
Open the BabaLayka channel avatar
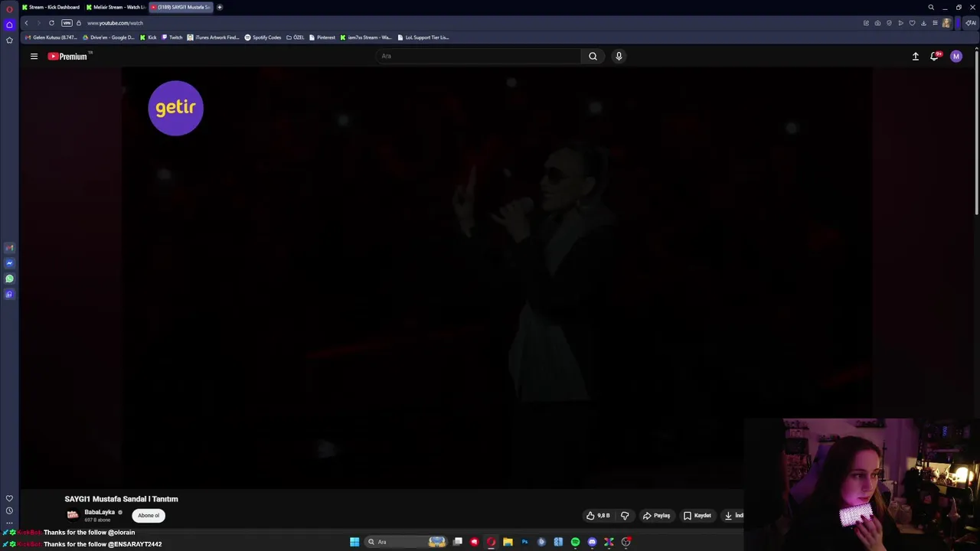point(73,515)
